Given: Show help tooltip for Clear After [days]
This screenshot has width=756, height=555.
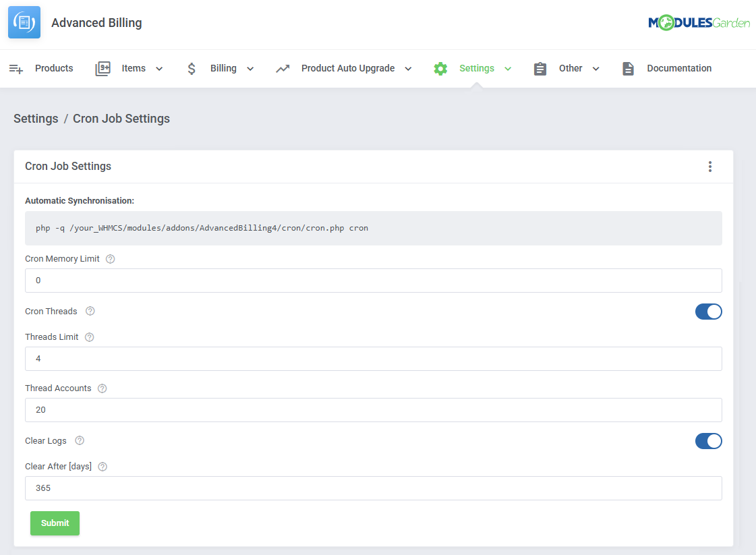Looking at the screenshot, I should tap(103, 466).
